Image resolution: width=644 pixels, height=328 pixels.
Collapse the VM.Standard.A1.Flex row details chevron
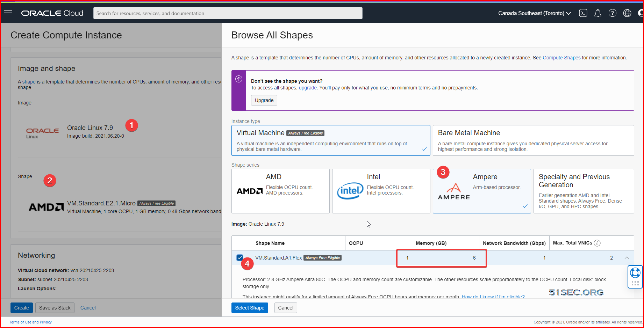pyautogui.click(x=627, y=258)
